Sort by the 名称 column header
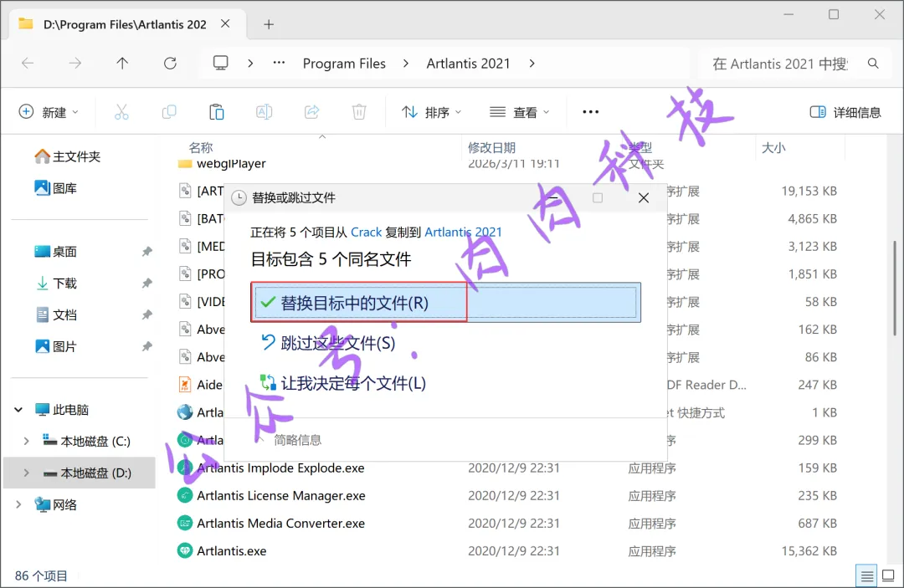The width and height of the screenshot is (904, 588). click(x=201, y=148)
